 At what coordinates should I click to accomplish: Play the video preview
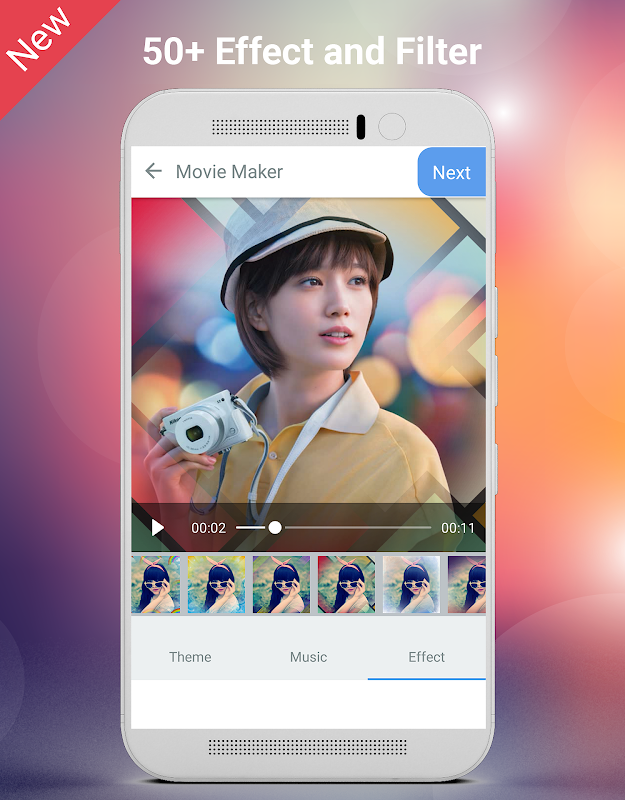tap(158, 528)
